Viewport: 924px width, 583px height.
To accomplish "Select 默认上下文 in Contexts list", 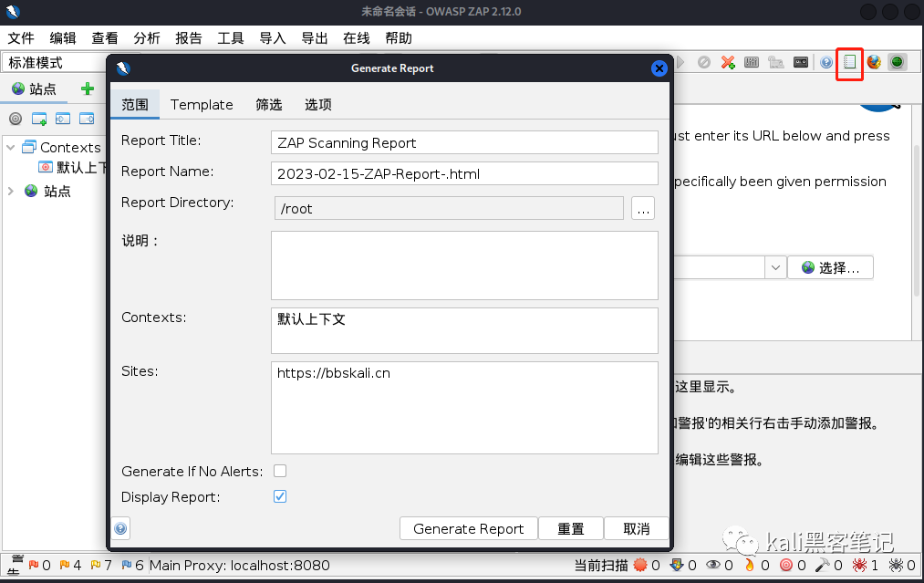I will (x=311, y=319).
